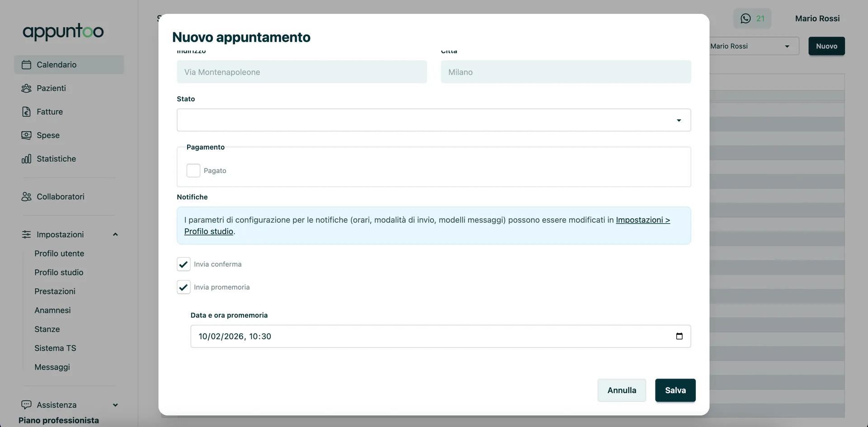Viewport: 868px width, 427px height.
Task: Click the Pazienti people icon
Action: (x=27, y=88)
